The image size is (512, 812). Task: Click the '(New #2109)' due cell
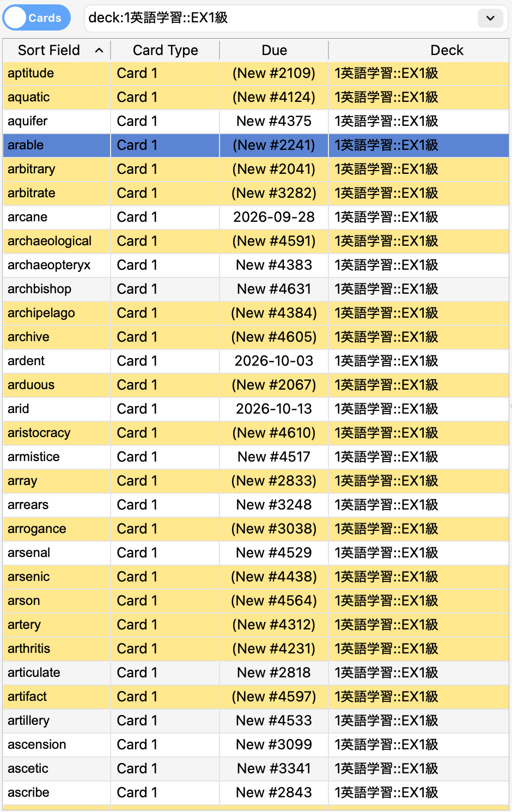point(274,73)
